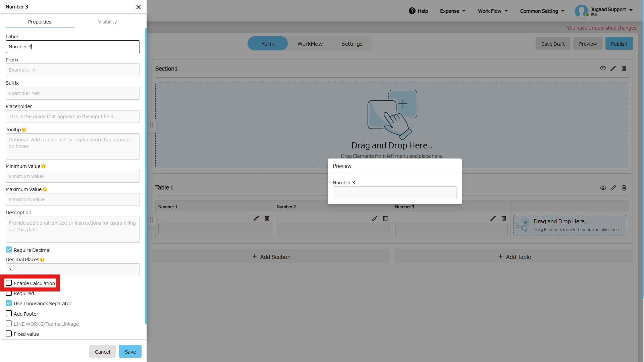Open the Expense dropdown menu
Screen dimensions: 644x362
(453, 11)
